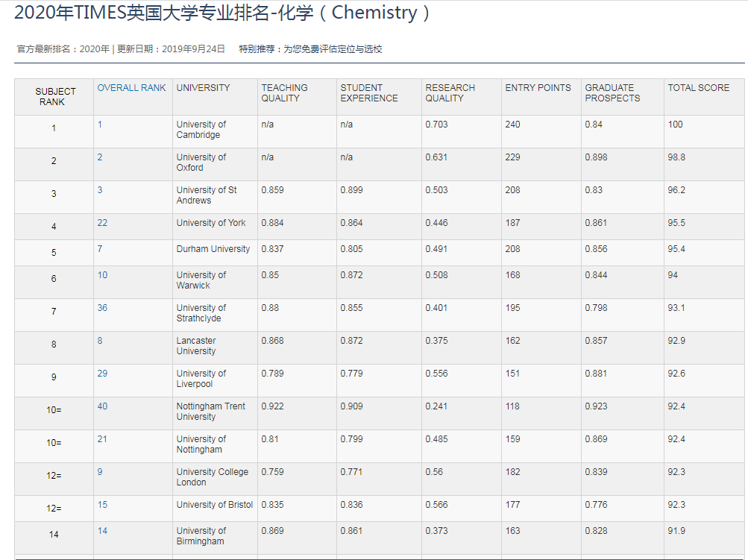Click Nottingham Trent's graduate prospects 0.923
Image resolution: width=748 pixels, height=560 pixels.
point(597,406)
